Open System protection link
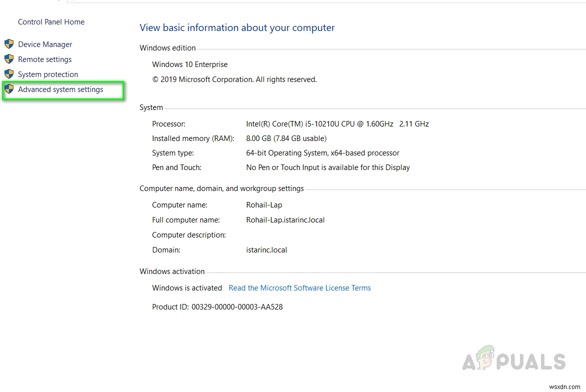This screenshot has height=392, width=586. (48, 74)
